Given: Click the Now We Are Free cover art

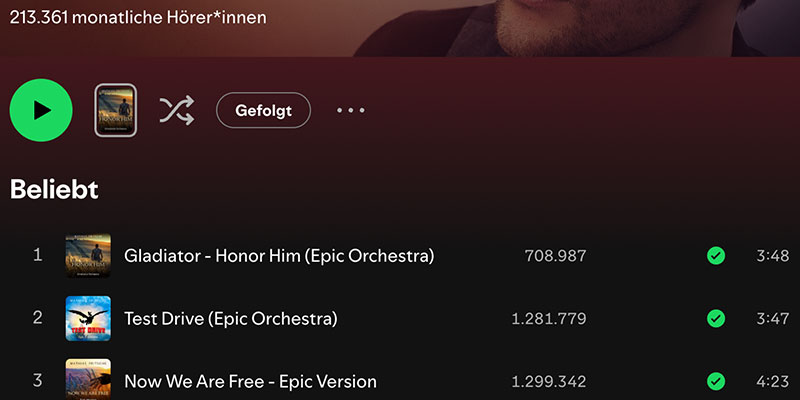Looking at the screenshot, I should click(x=88, y=380).
